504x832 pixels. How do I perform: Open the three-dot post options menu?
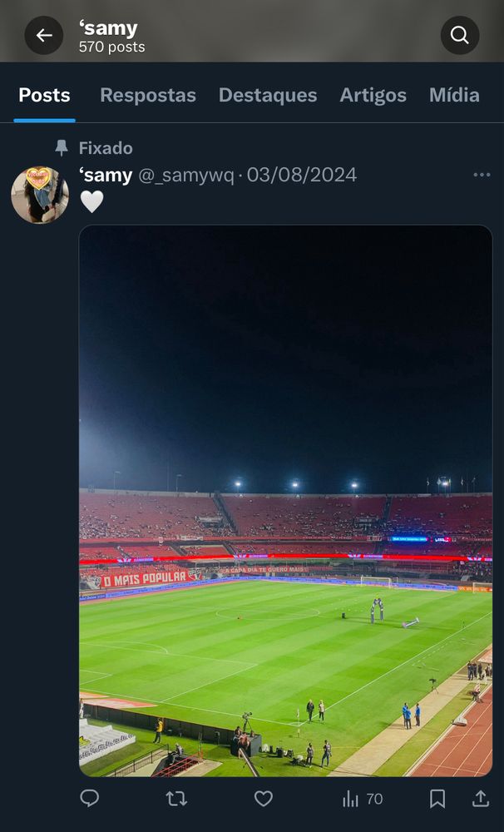point(482,175)
